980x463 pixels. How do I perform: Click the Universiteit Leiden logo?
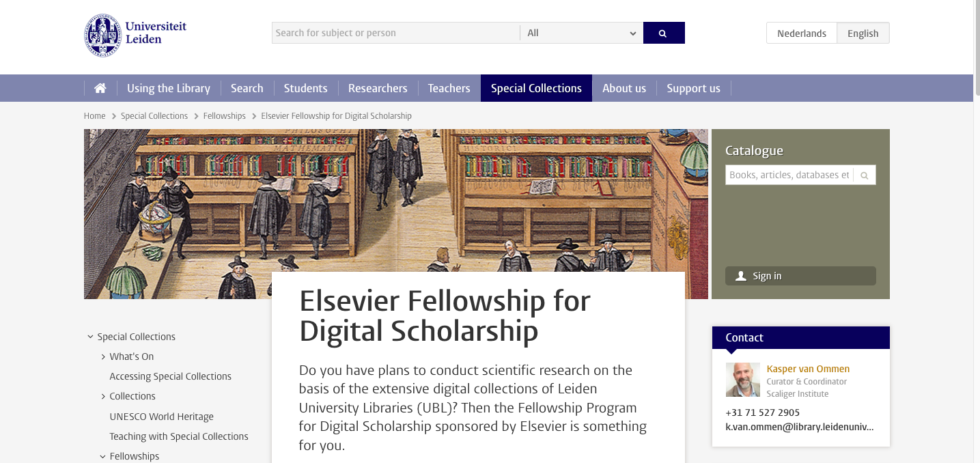click(x=135, y=35)
